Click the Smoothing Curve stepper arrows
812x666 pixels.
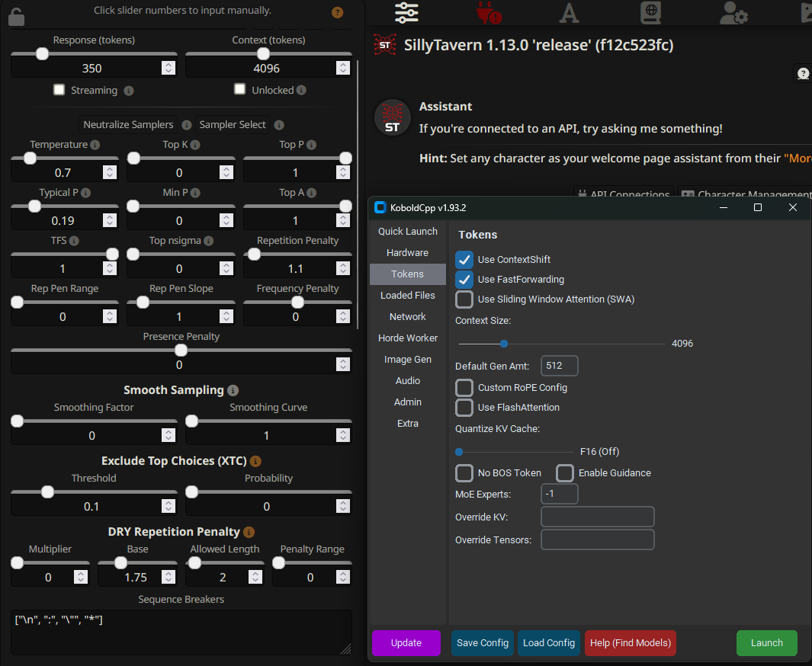point(343,436)
